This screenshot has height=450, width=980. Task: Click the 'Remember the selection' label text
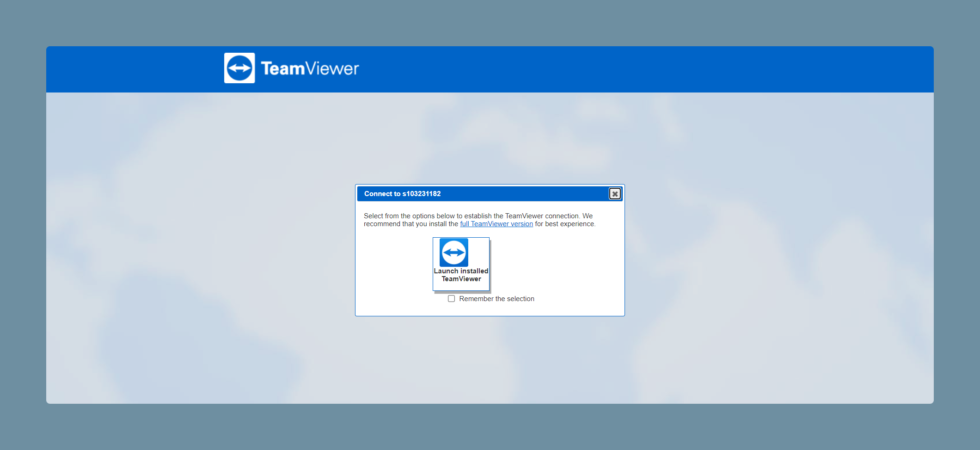point(496,299)
